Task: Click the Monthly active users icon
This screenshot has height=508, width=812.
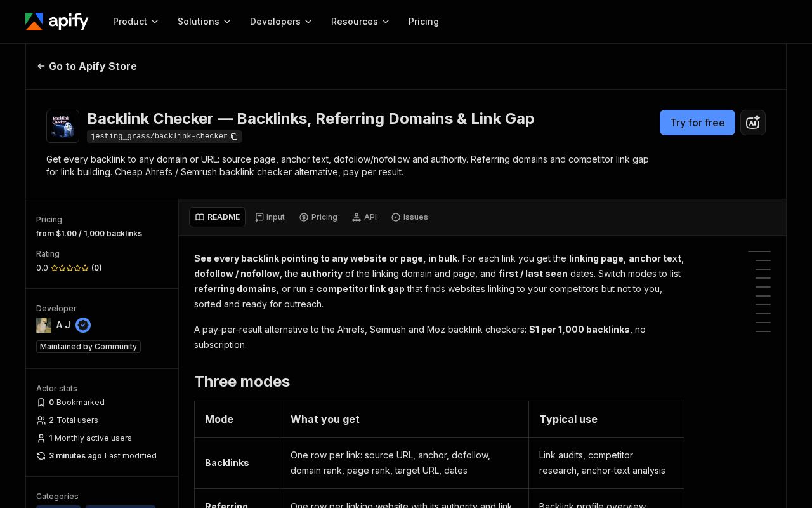Action: [x=41, y=438]
